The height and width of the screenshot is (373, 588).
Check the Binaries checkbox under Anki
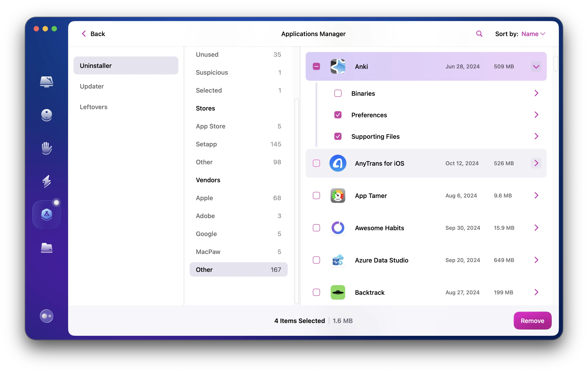pos(338,93)
